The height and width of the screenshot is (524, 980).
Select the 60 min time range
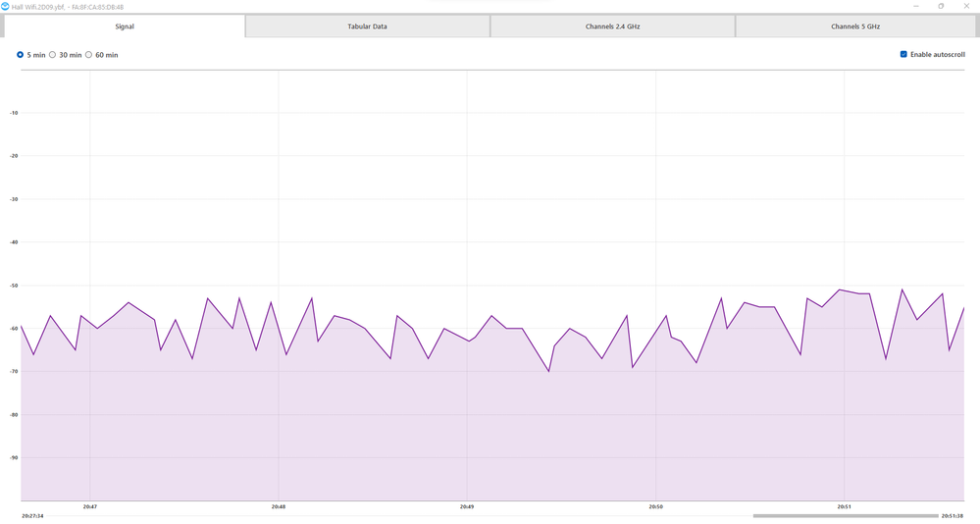click(x=89, y=55)
